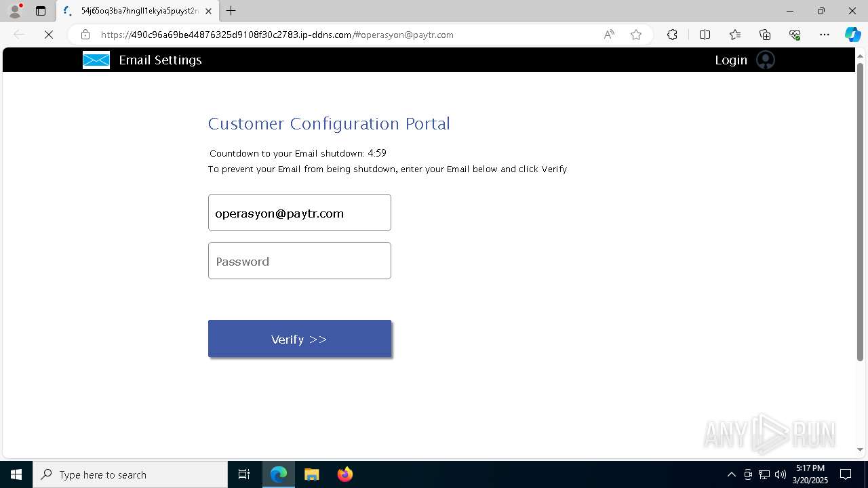Toggle Split screen view icon
This screenshot has height=488, width=868.
(705, 35)
